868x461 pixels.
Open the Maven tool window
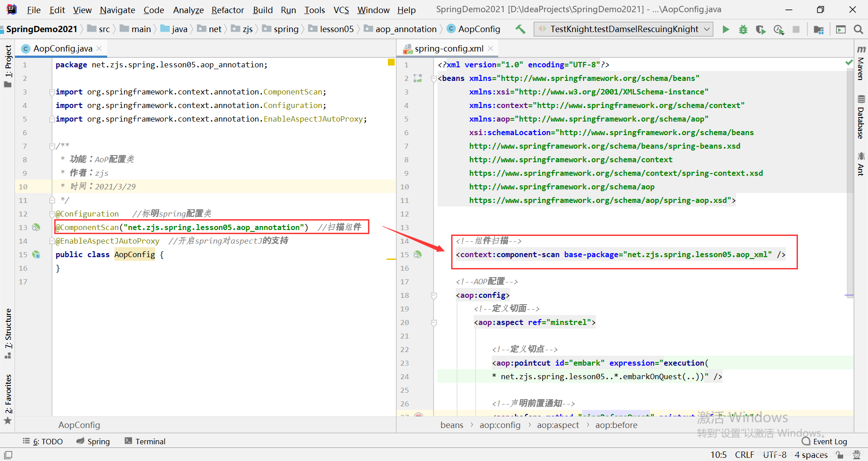[861, 63]
